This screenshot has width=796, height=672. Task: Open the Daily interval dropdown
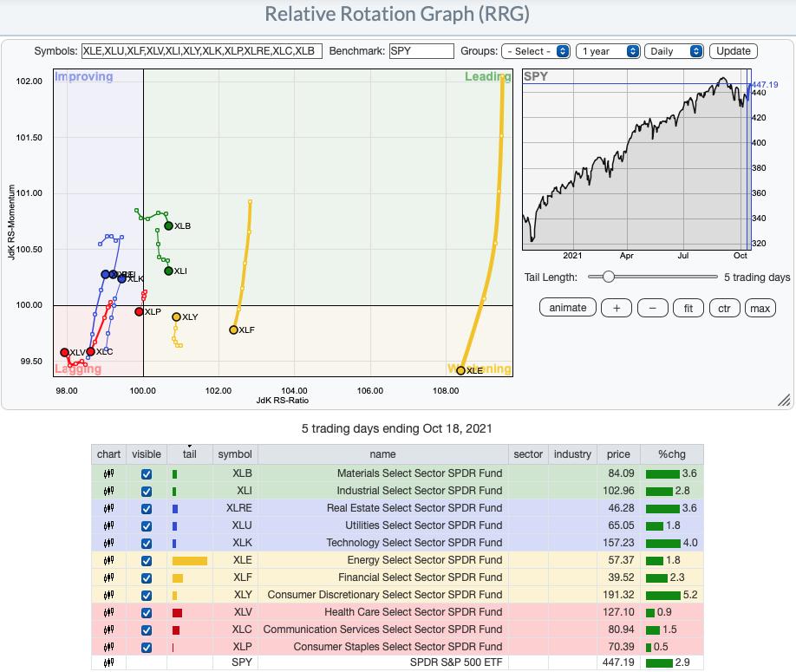(674, 51)
